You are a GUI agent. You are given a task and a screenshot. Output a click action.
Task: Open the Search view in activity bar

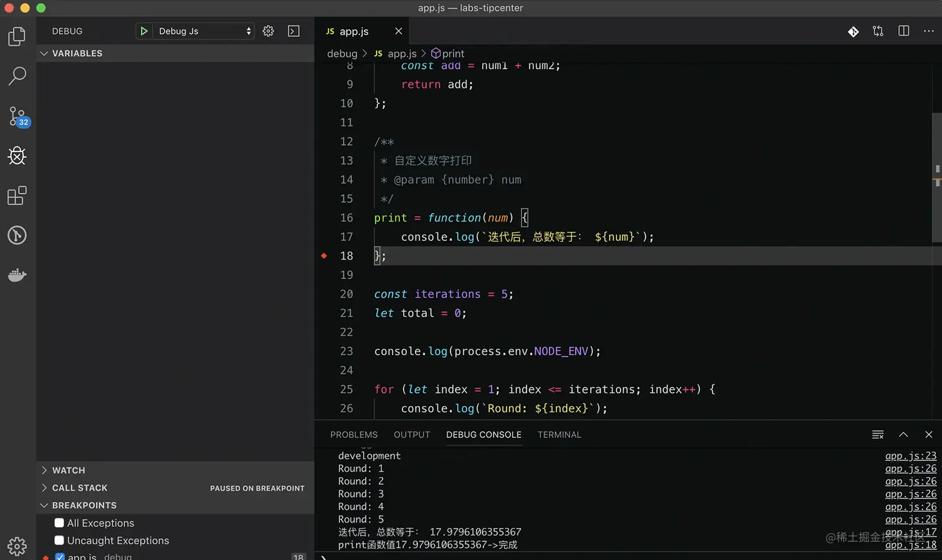tap(17, 76)
